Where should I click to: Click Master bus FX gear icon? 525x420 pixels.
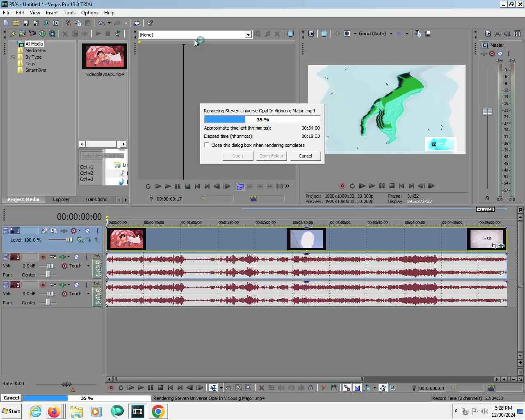(x=492, y=53)
